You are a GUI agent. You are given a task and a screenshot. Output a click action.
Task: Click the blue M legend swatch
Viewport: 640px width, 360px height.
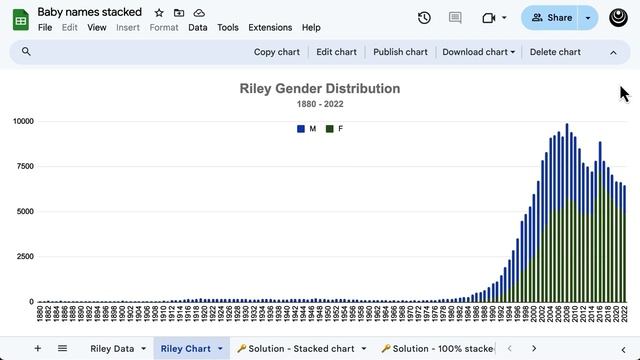pos(301,129)
